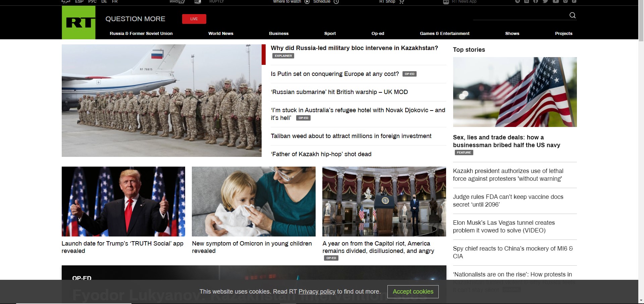Click the EXPLAINER tag under the lead headline
The image size is (644, 304).
click(x=283, y=56)
